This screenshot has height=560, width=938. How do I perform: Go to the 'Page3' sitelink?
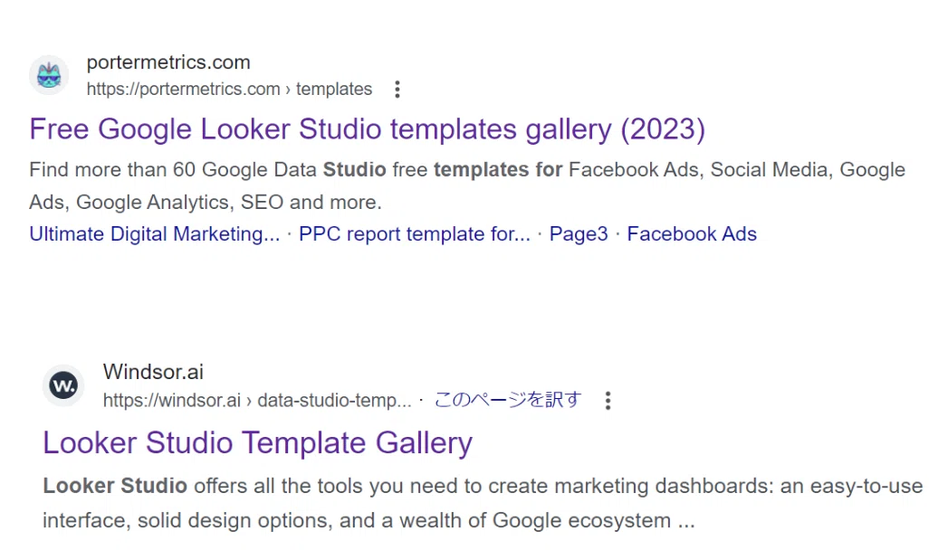click(x=579, y=233)
